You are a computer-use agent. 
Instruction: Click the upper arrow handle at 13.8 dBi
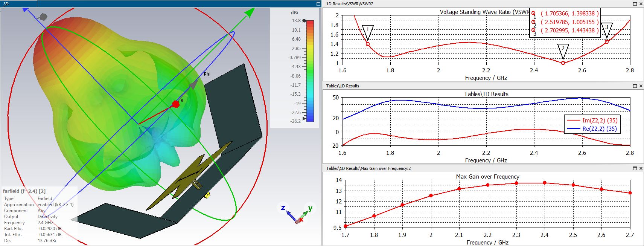tap(304, 21)
